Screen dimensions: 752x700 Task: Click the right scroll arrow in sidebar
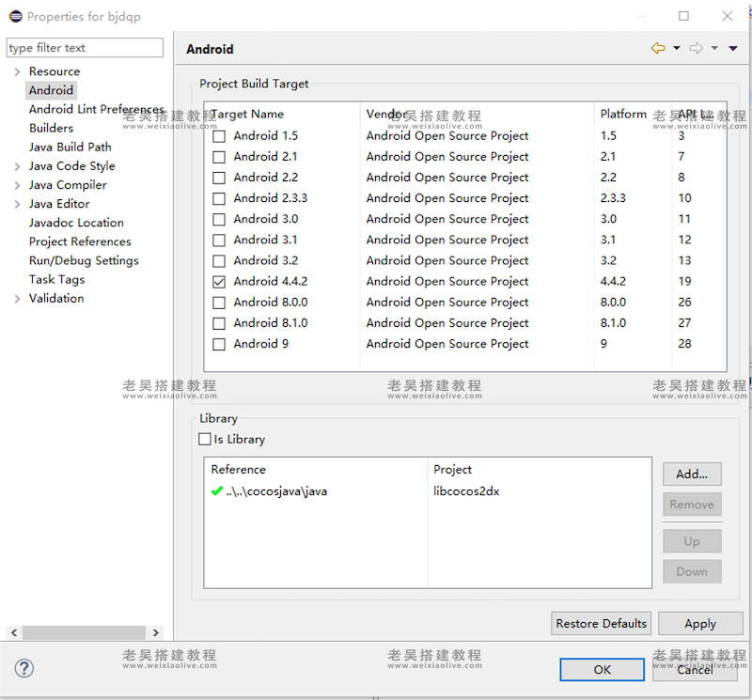coord(156,633)
